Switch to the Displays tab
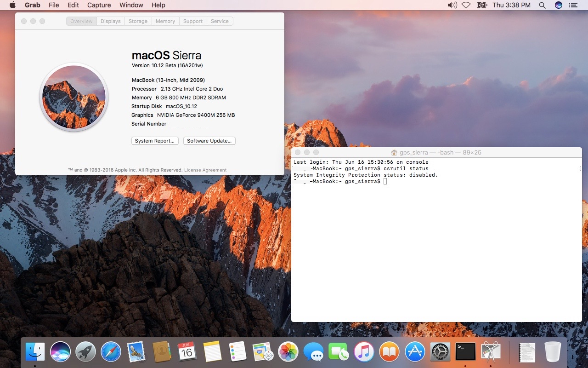 (111, 21)
